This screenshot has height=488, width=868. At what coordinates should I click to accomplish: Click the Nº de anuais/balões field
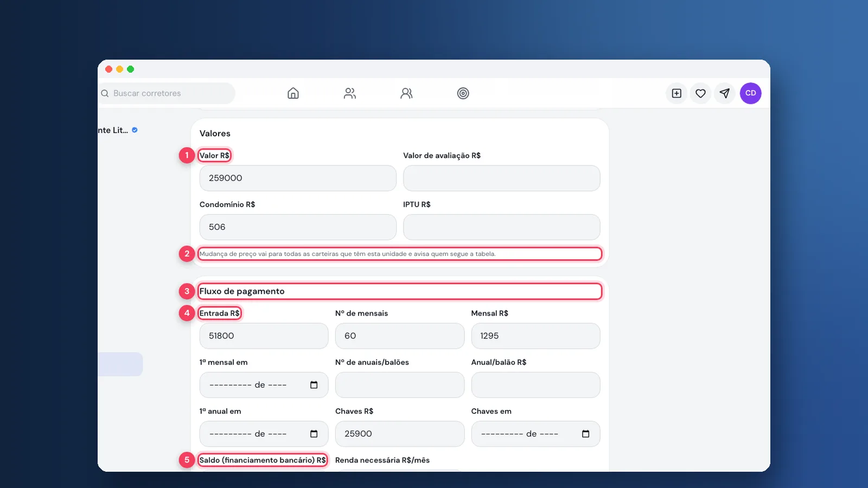point(400,385)
